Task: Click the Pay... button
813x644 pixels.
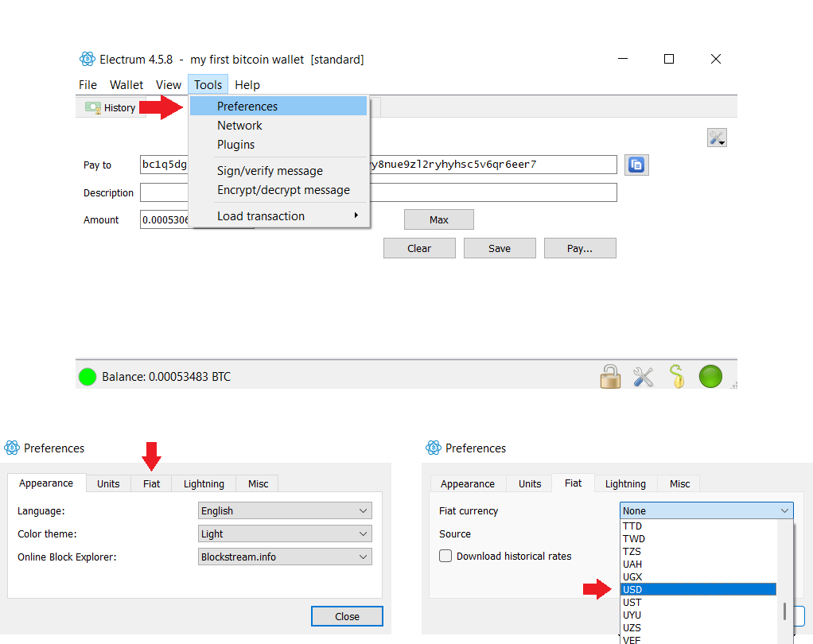Action: pyautogui.click(x=580, y=248)
